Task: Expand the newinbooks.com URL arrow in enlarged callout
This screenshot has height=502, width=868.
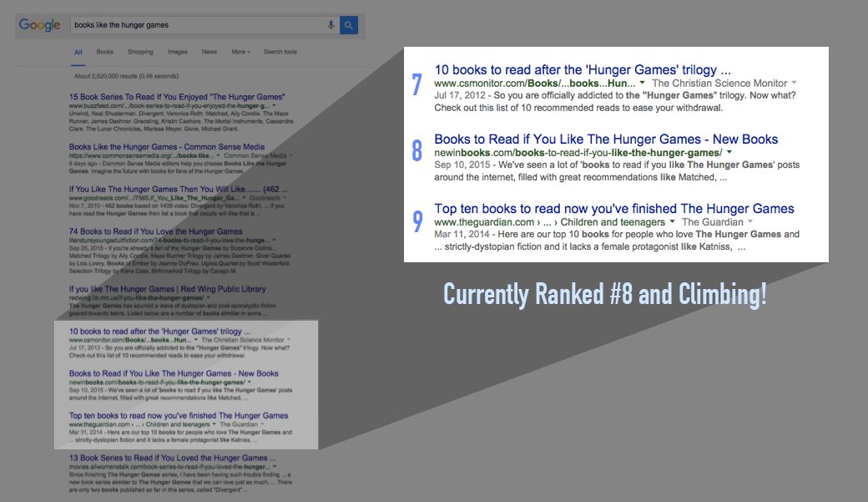Action: (729, 152)
